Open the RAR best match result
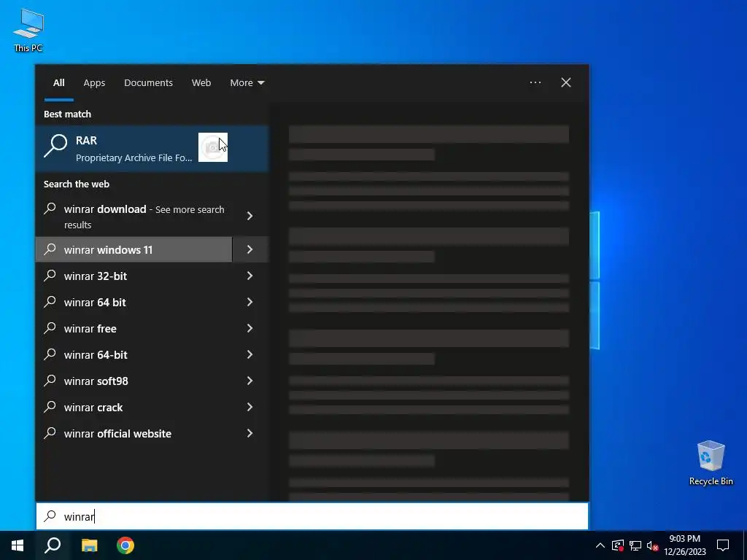Viewport: 747px width, 560px height. tap(152, 148)
